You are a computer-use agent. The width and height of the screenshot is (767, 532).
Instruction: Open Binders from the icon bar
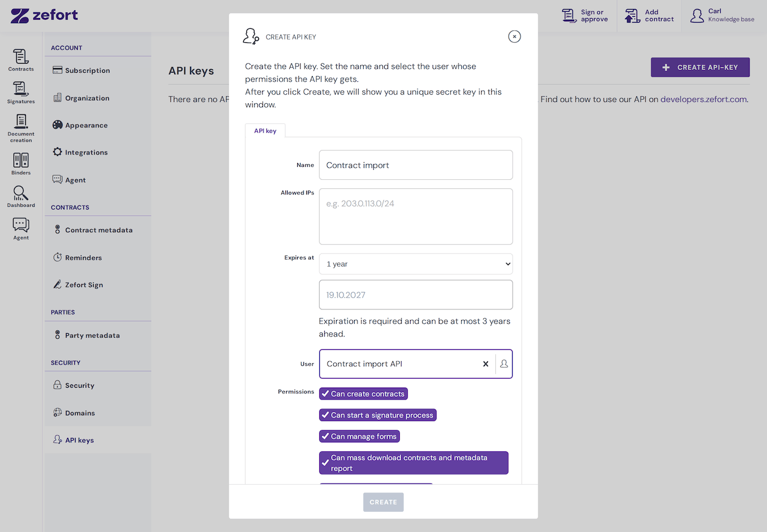[21, 163]
